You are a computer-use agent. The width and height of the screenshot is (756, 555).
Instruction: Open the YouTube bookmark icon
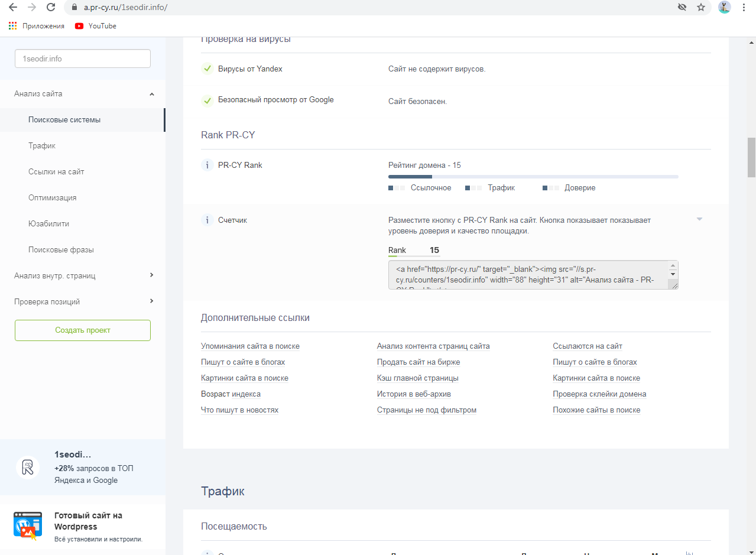(x=79, y=26)
